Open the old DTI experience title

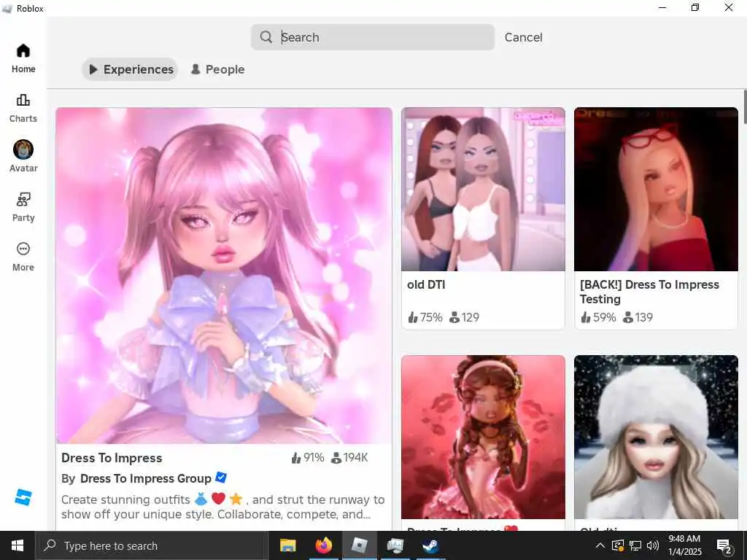coord(426,284)
